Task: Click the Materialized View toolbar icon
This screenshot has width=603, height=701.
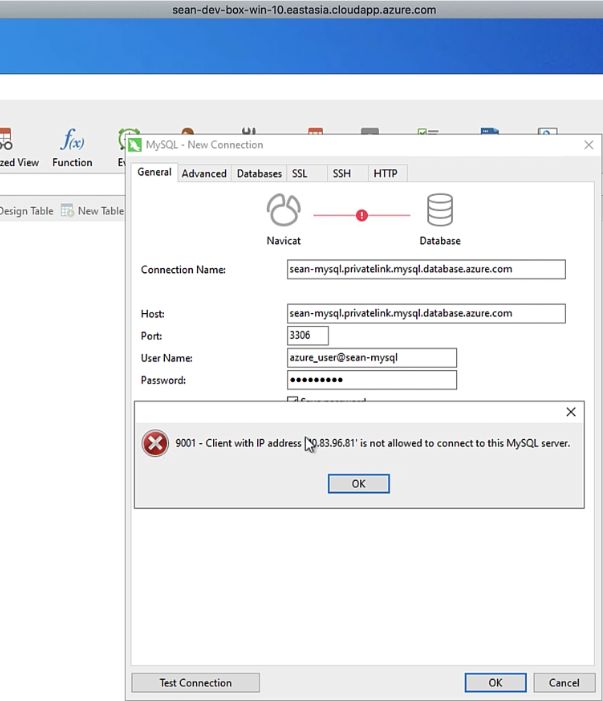Action: point(8,142)
